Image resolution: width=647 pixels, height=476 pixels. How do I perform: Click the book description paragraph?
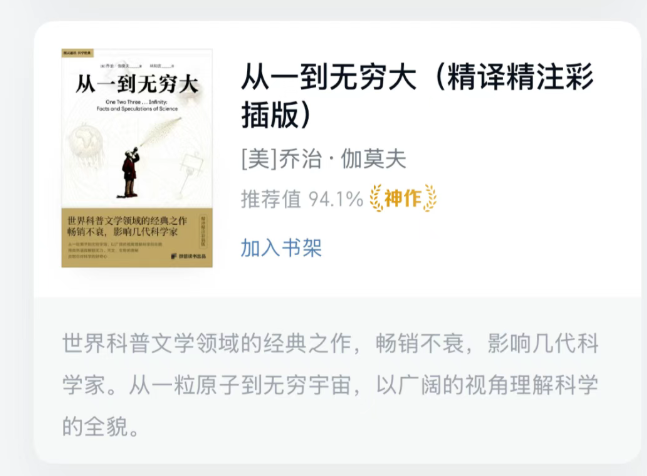pyautogui.click(x=330, y=384)
